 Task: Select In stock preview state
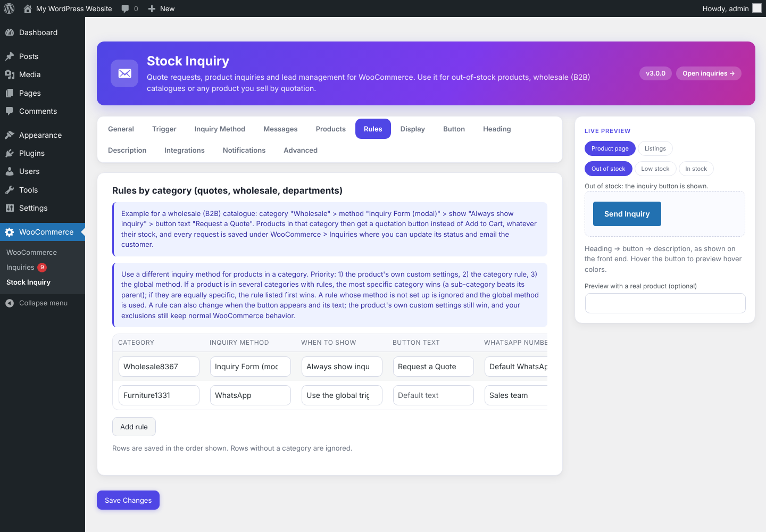pyautogui.click(x=696, y=169)
